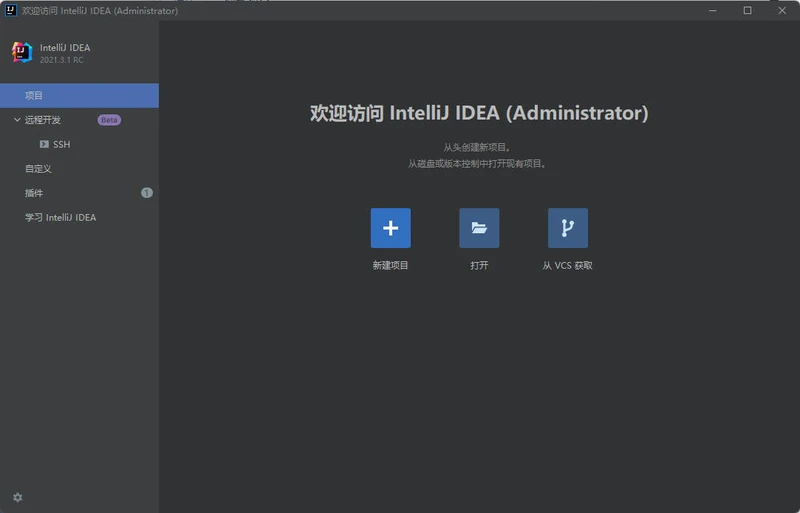Click the 新建项目 text label
This screenshot has height=513, width=800.
[390, 266]
